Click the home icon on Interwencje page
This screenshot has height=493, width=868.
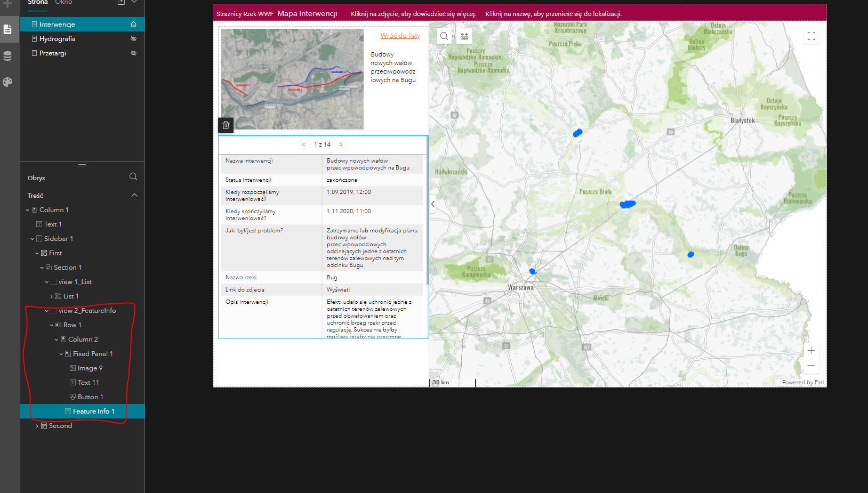pyautogui.click(x=134, y=25)
